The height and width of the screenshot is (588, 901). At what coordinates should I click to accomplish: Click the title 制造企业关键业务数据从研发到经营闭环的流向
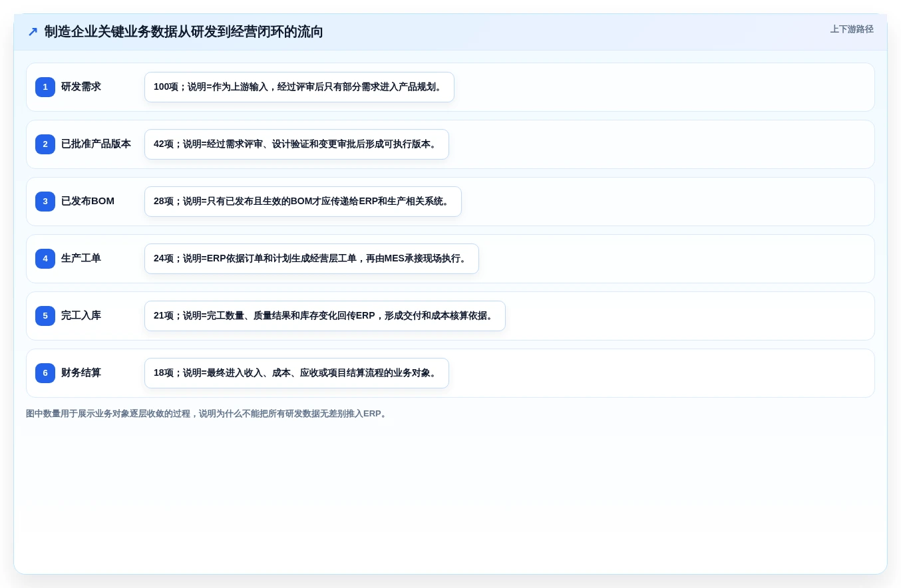[184, 32]
